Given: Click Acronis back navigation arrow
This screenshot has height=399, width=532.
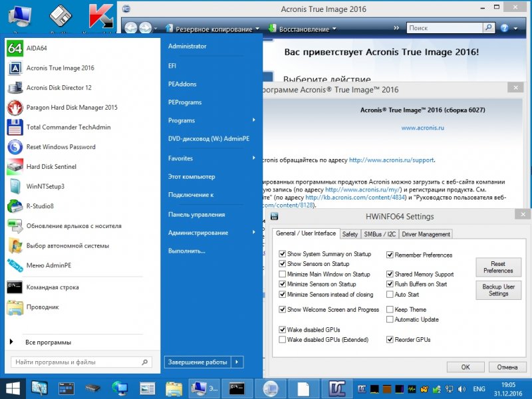Looking at the screenshot, I should pos(130,28).
